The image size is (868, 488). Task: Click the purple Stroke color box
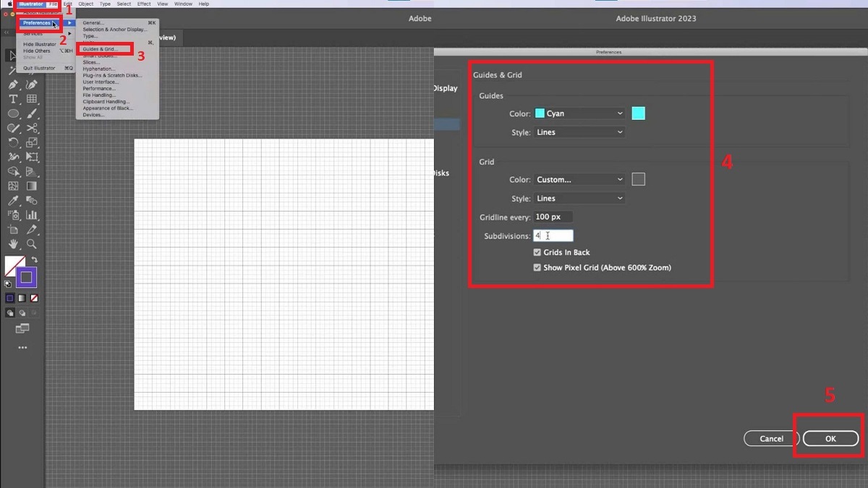tap(26, 278)
